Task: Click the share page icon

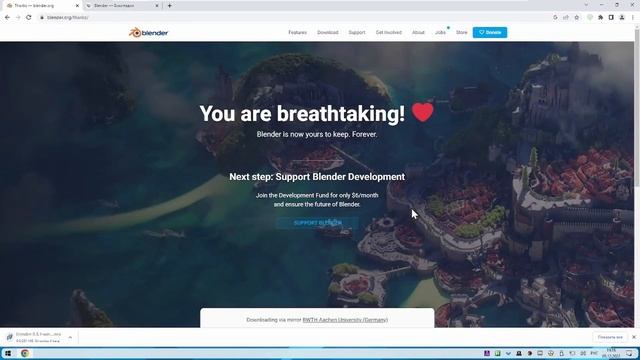Action: click(566, 17)
